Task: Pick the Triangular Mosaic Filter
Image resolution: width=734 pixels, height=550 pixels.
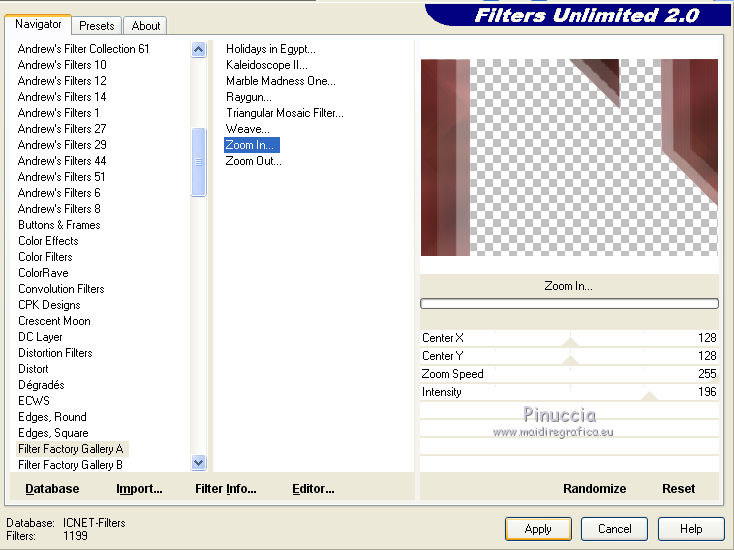Action: [x=285, y=112]
